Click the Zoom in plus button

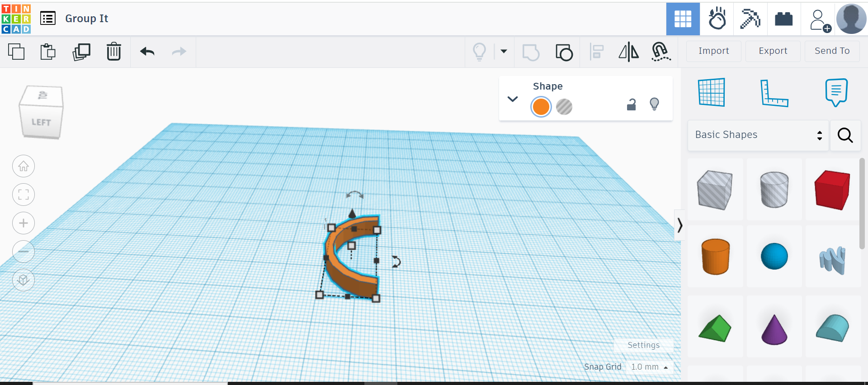click(x=24, y=223)
